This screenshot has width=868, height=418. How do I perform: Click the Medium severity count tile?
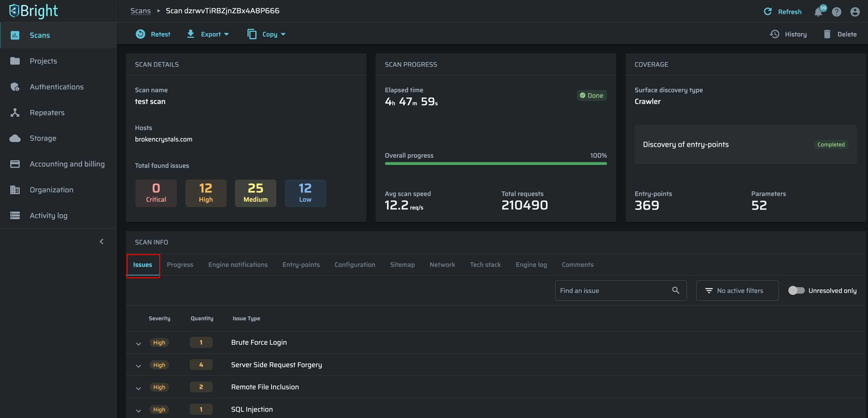click(x=255, y=193)
